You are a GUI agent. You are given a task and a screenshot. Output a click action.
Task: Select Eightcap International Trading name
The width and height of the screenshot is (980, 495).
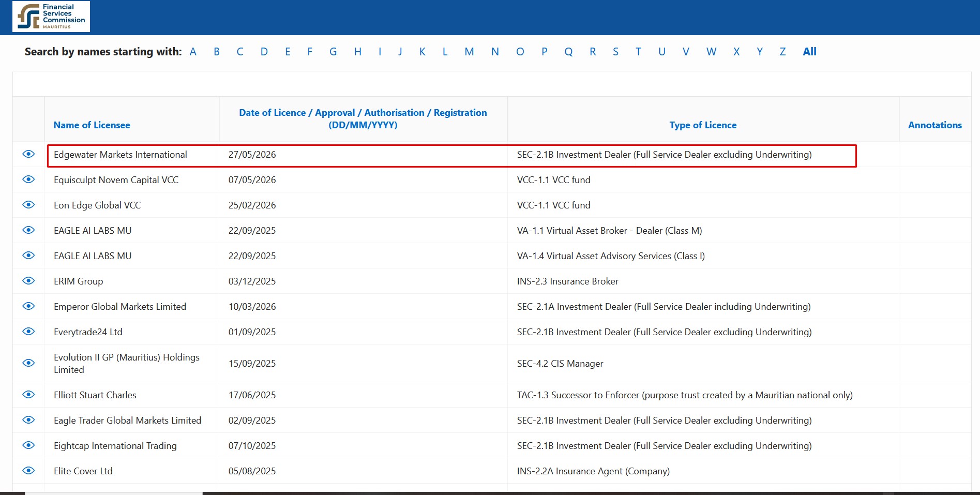(115, 446)
